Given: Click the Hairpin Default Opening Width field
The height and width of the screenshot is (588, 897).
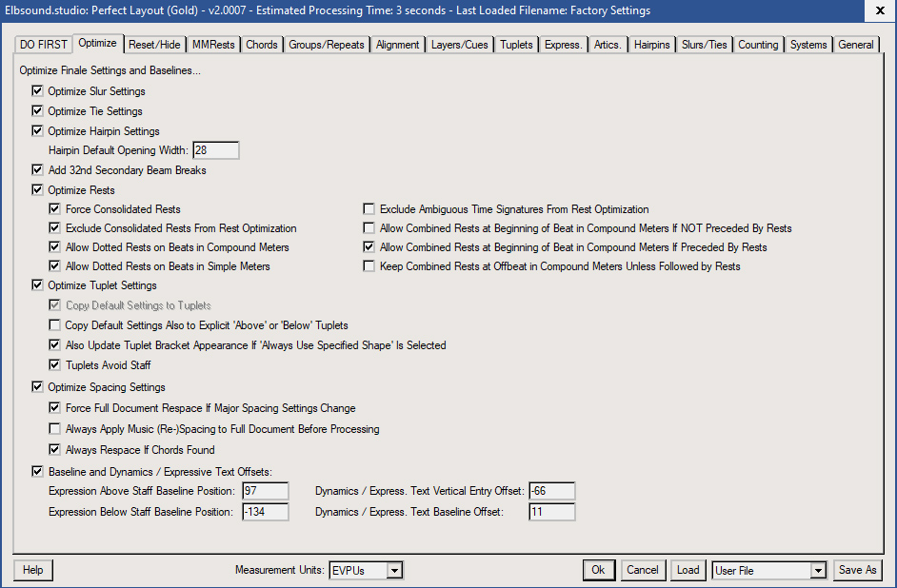Looking at the screenshot, I should (215, 150).
